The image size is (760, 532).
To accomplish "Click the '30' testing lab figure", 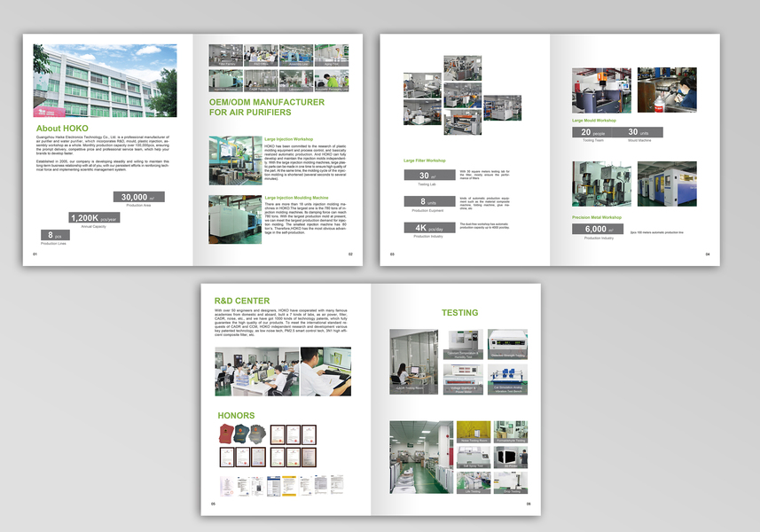I will [430, 175].
